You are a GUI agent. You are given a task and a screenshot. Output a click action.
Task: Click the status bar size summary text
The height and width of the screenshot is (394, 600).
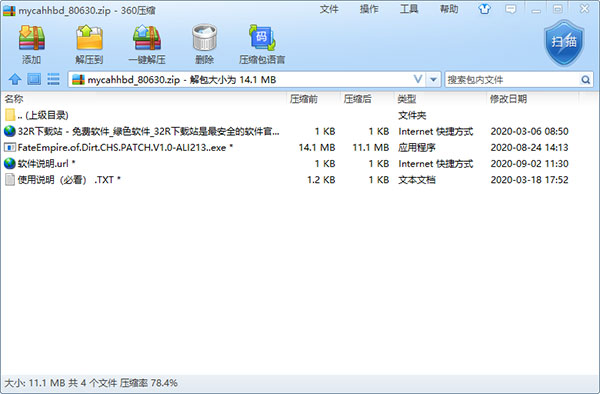91,383
